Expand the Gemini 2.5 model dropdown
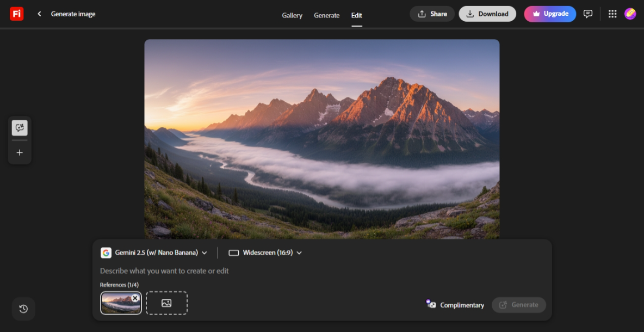Image resolution: width=644 pixels, height=332 pixels. point(154,253)
